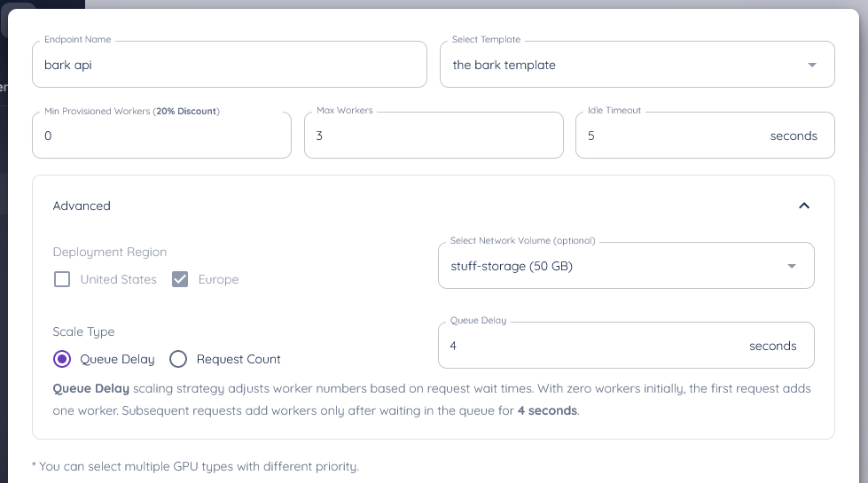Select the Queue Delay radio button
The image size is (868, 483).
click(x=62, y=359)
